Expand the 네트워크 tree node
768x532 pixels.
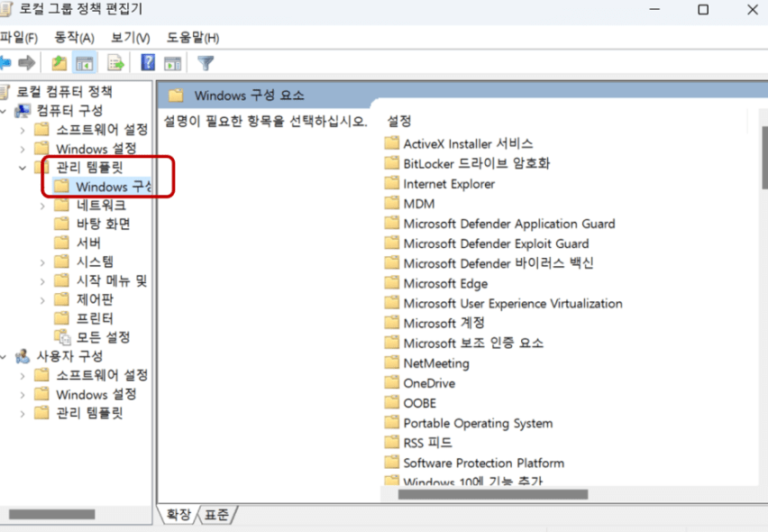coord(42,206)
